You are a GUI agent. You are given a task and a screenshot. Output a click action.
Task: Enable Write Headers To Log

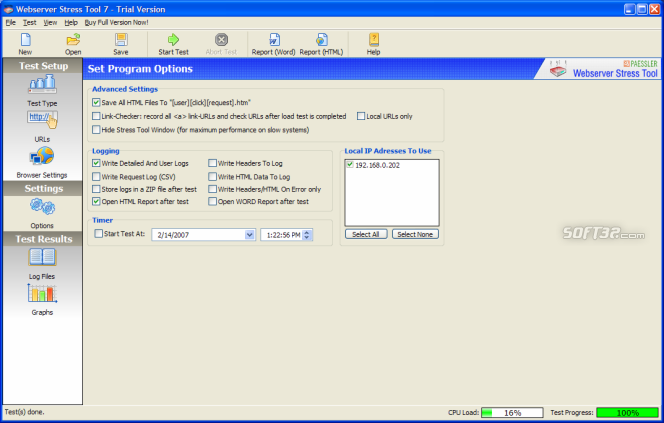click(x=213, y=163)
